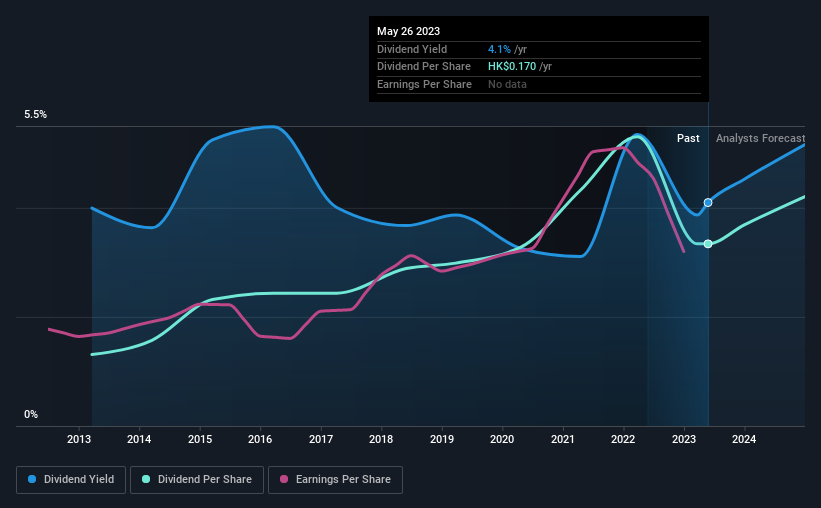Image resolution: width=821 pixels, height=508 pixels.
Task: Toggle the Dividend Yield legend button
Action: 71,480
